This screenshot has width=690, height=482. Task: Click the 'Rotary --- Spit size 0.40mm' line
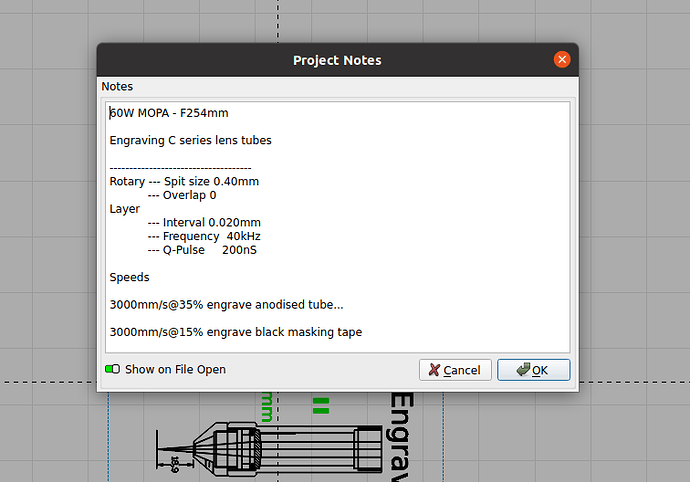pos(184,181)
